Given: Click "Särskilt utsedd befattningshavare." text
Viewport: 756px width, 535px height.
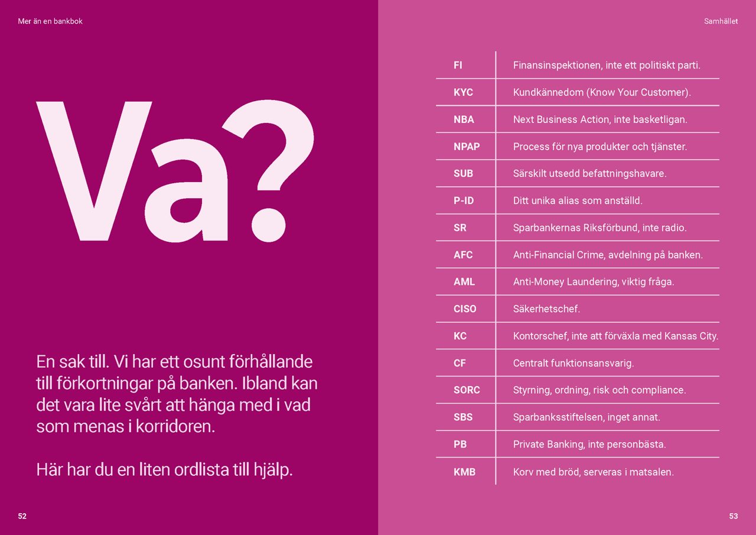Looking at the screenshot, I should pos(589,174).
